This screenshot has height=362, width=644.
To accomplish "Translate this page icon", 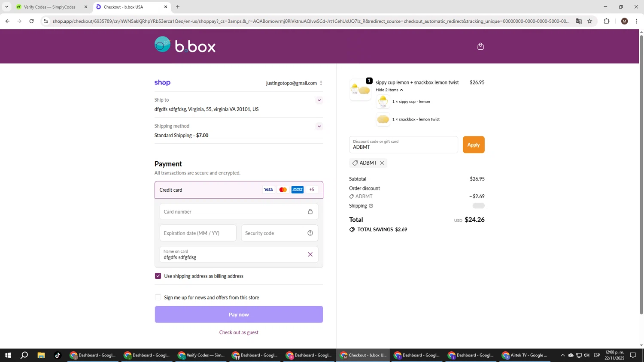I will pyautogui.click(x=579, y=21).
